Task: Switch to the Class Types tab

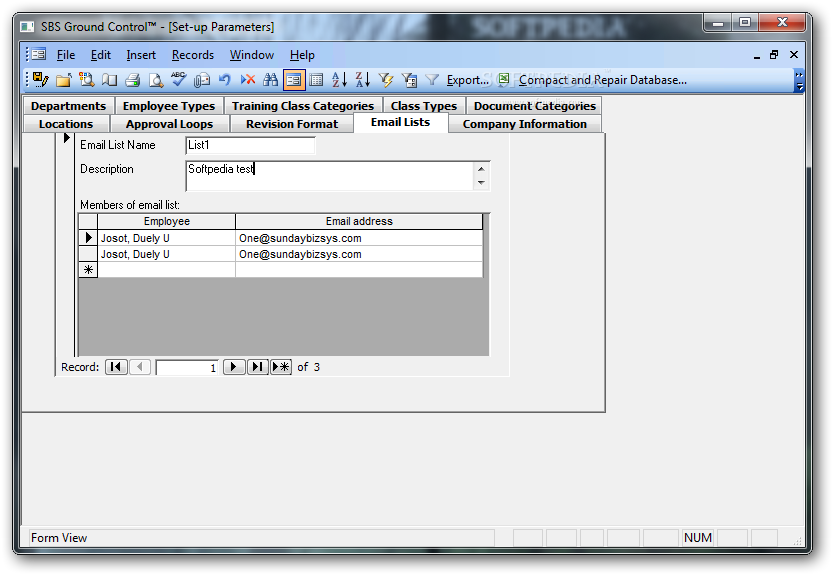Action: [x=424, y=106]
